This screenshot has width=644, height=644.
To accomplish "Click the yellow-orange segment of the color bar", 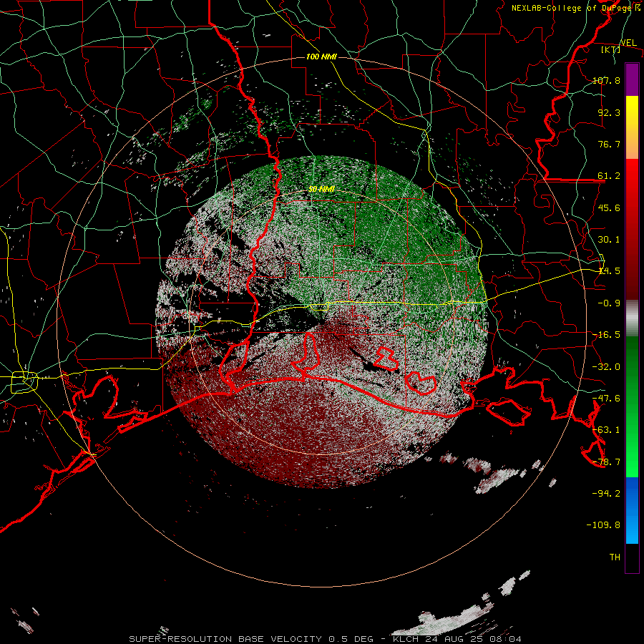I will pos(632,127).
